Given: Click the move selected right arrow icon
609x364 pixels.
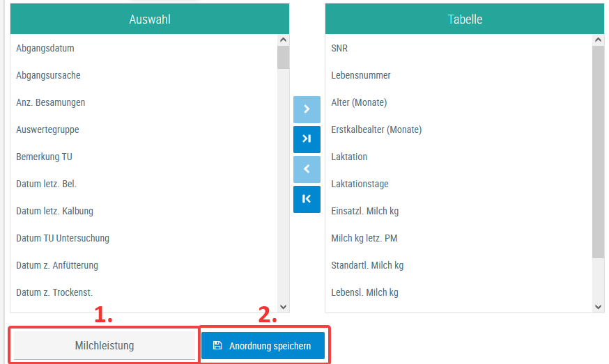Looking at the screenshot, I should tap(307, 109).
